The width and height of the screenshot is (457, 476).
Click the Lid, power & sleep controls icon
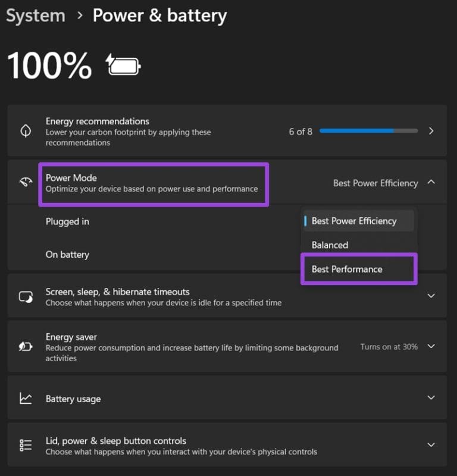(25, 444)
